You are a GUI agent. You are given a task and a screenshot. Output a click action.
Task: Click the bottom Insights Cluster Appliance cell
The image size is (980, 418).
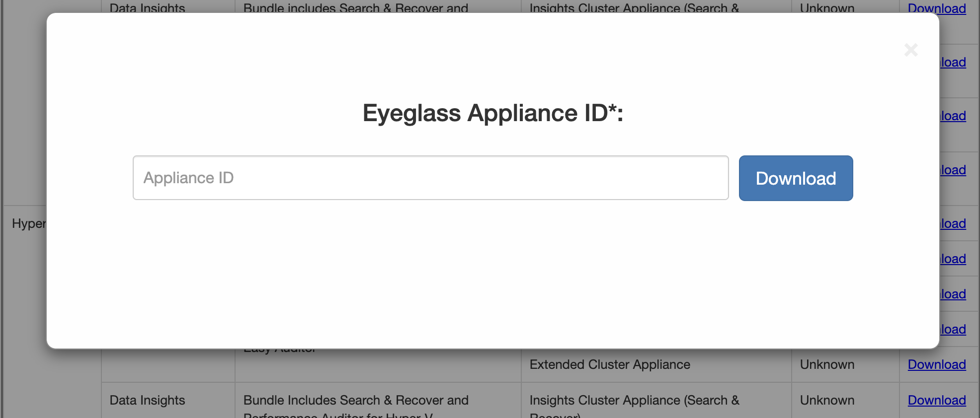coord(634,401)
